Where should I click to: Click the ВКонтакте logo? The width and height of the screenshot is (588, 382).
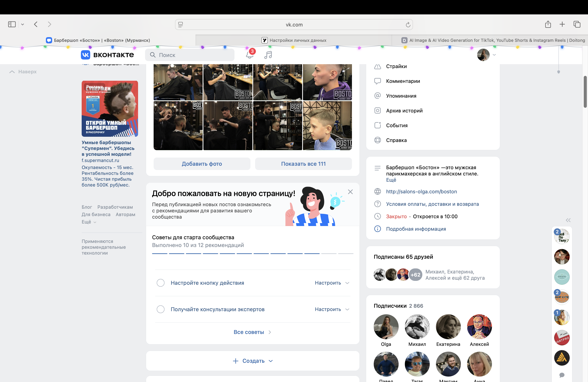(108, 55)
